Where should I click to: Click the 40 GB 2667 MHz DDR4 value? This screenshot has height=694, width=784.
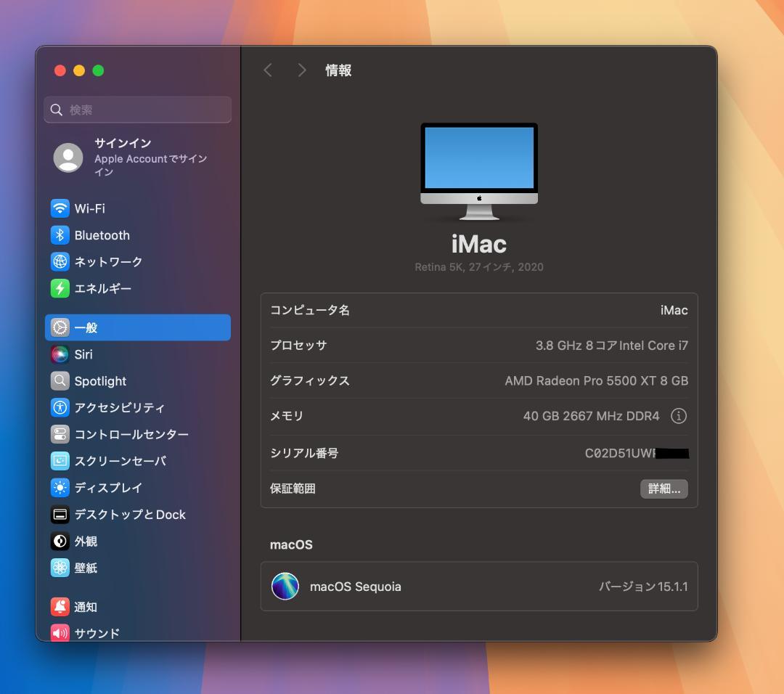(x=591, y=416)
